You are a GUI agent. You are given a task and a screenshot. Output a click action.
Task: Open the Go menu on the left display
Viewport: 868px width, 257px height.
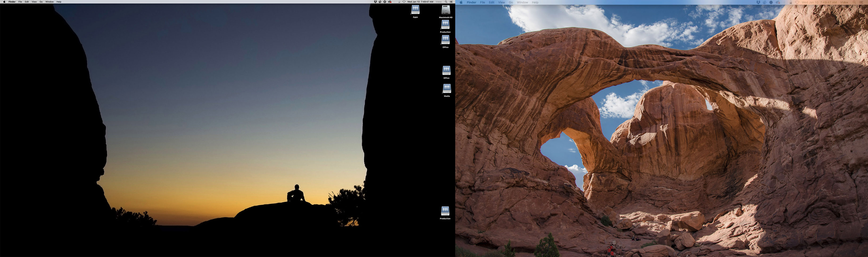click(41, 2)
